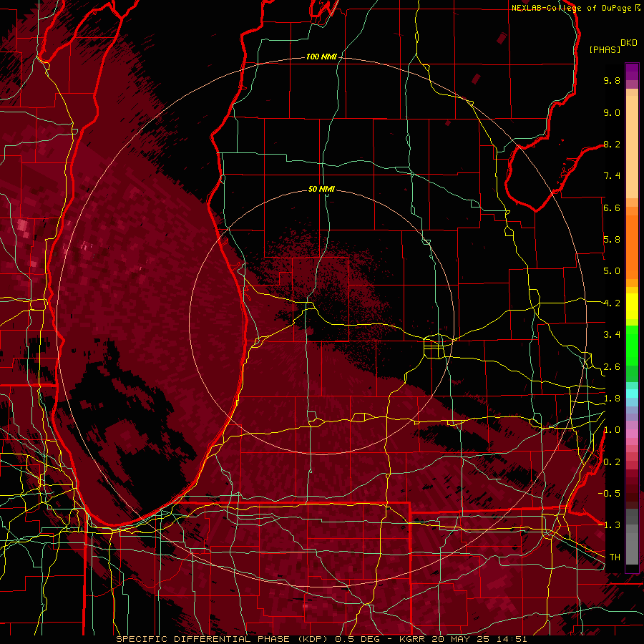Click the TH threshold label
The height and width of the screenshot is (644, 644).
click(615, 557)
